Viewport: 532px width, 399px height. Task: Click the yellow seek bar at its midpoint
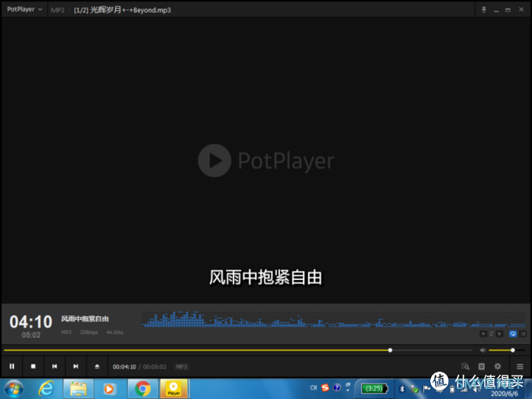pos(197,350)
